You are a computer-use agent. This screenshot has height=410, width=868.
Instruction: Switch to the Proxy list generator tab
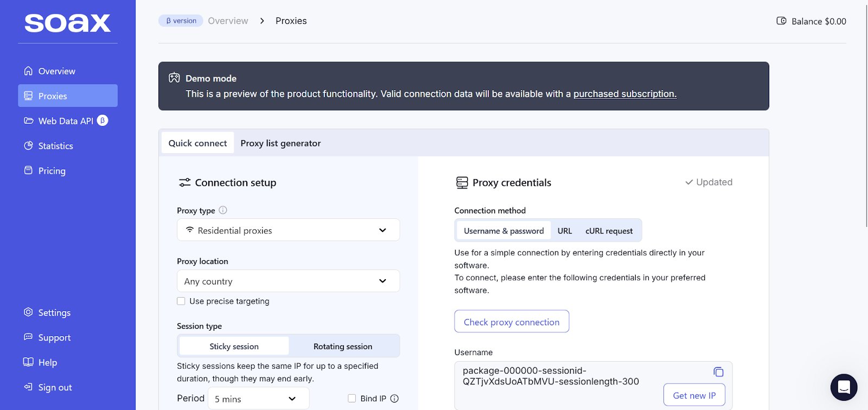[x=280, y=143]
